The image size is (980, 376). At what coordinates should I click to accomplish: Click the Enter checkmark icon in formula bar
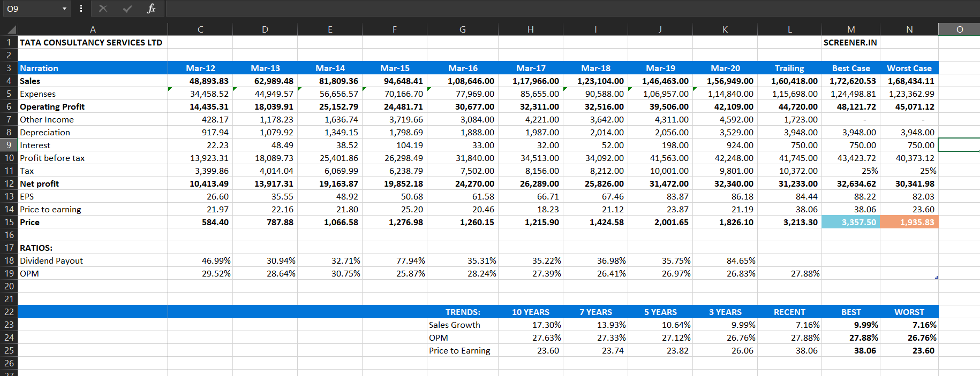(127, 9)
